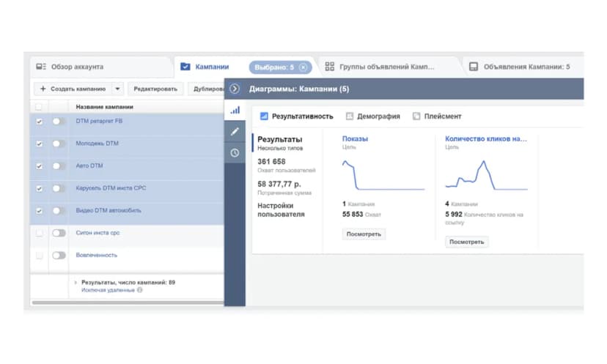This screenshot has height=364, width=607.
Task: Click the Редактировать button
Action: coord(155,89)
